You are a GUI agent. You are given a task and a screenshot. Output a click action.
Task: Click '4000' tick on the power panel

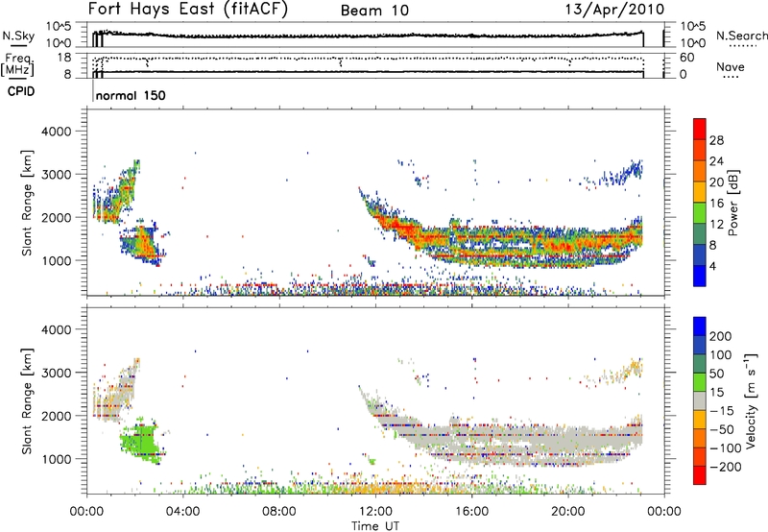[x=56, y=132]
